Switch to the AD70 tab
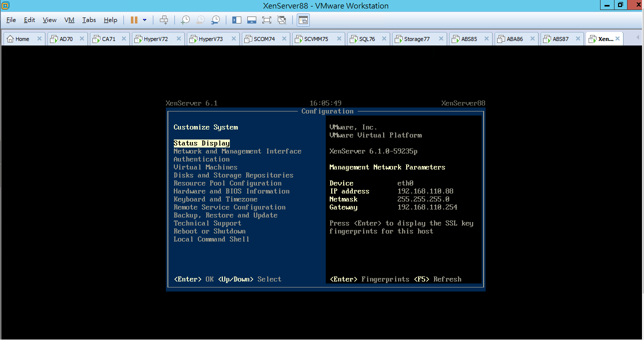This screenshot has height=340, width=644. tap(67, 39)
